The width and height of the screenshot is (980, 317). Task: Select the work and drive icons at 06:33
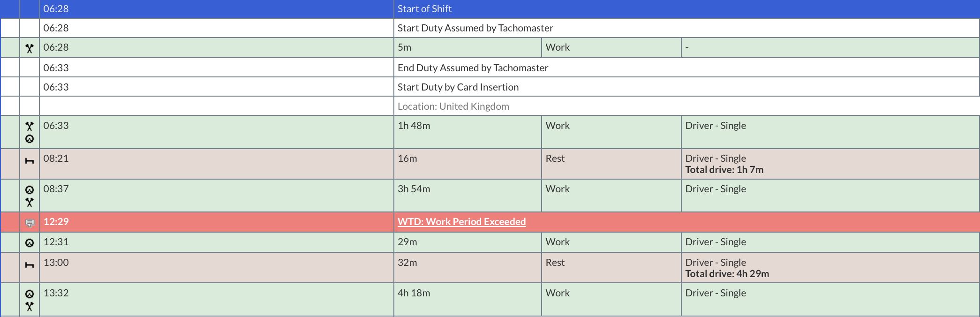[30, 132]
